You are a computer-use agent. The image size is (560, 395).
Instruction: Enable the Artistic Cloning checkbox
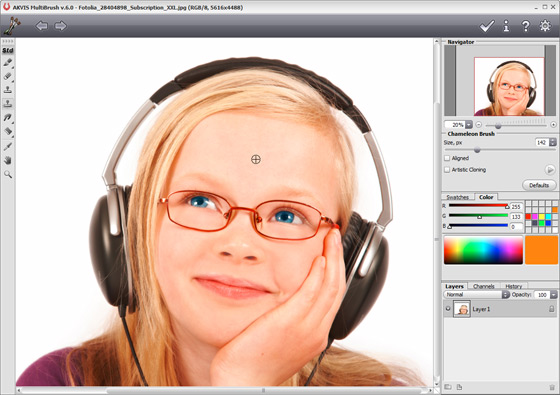point(447,170)
